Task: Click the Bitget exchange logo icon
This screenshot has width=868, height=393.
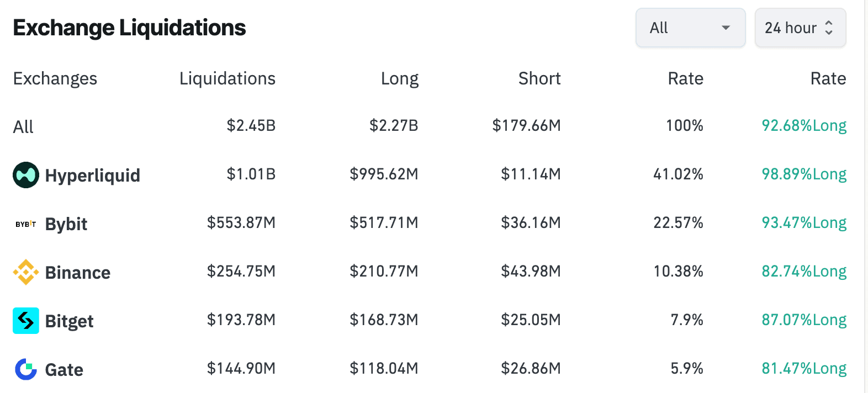Action: pos(26,321)
